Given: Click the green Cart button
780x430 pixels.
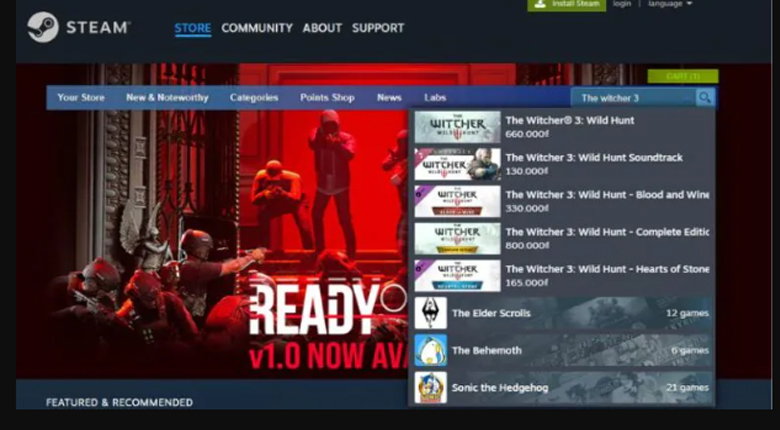Looking at the screenshot, I should 683,76.
